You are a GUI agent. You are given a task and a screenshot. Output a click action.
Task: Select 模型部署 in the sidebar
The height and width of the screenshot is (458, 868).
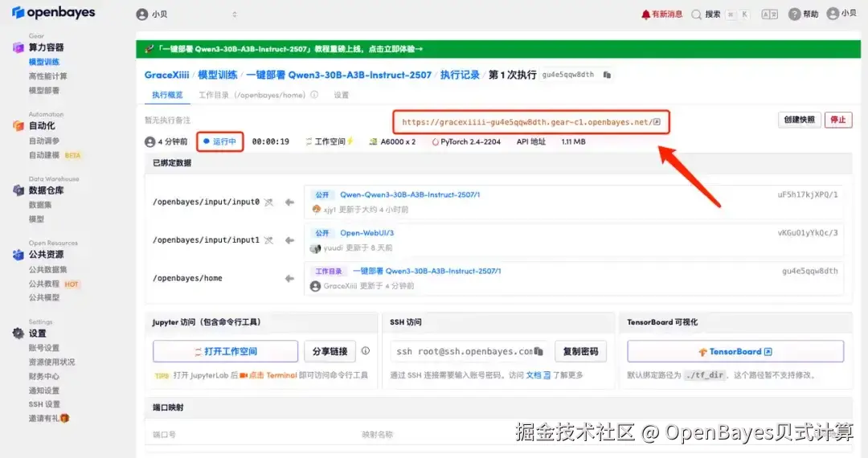click(x=44, y=91)
